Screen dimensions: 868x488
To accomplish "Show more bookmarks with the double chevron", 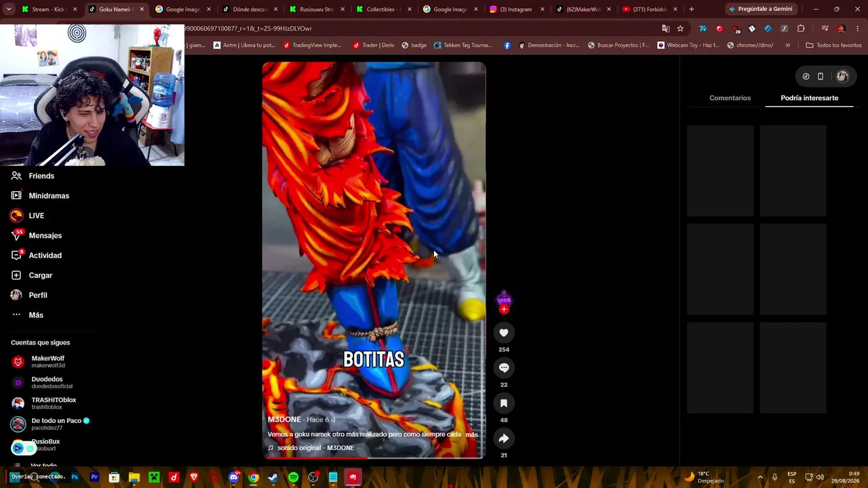I will (x=787, y=45).
